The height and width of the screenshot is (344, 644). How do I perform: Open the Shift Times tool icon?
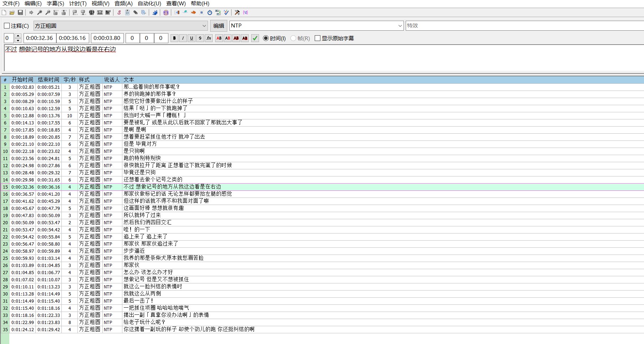point(177,12)
